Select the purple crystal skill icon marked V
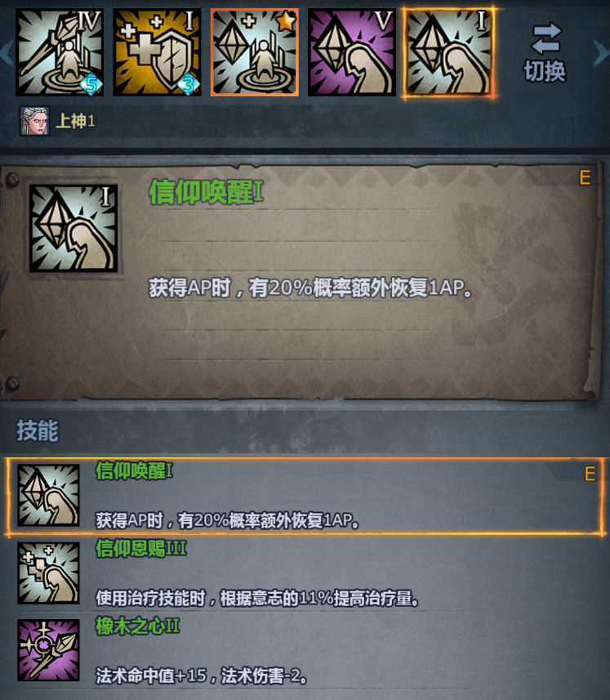Image resolution: width=610 pixels, height=700 pixels. (352, 52)
